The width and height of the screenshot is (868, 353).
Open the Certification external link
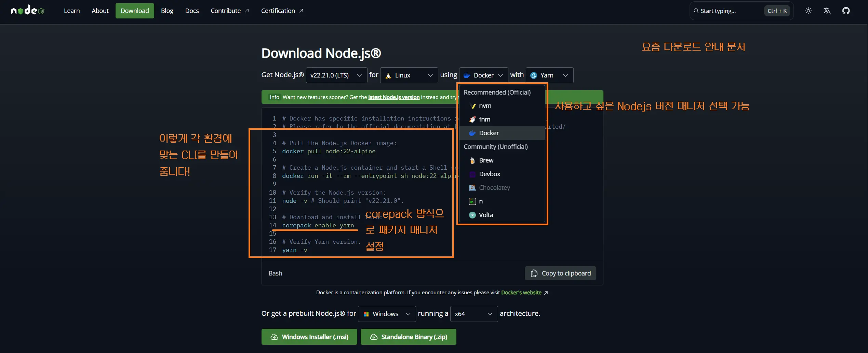[282, 11]
